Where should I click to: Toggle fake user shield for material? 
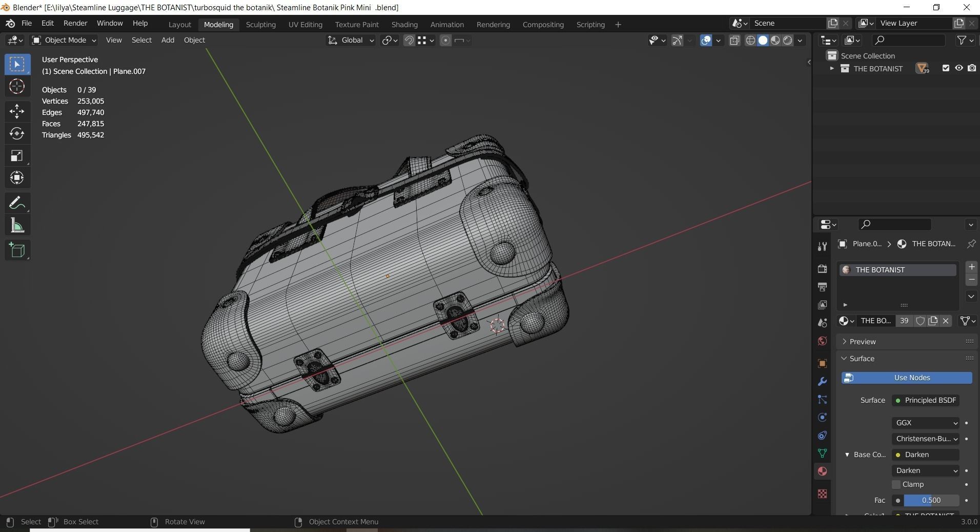(921, 321)
